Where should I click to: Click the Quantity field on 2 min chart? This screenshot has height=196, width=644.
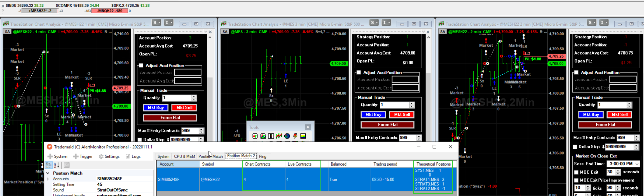[612, 105]
